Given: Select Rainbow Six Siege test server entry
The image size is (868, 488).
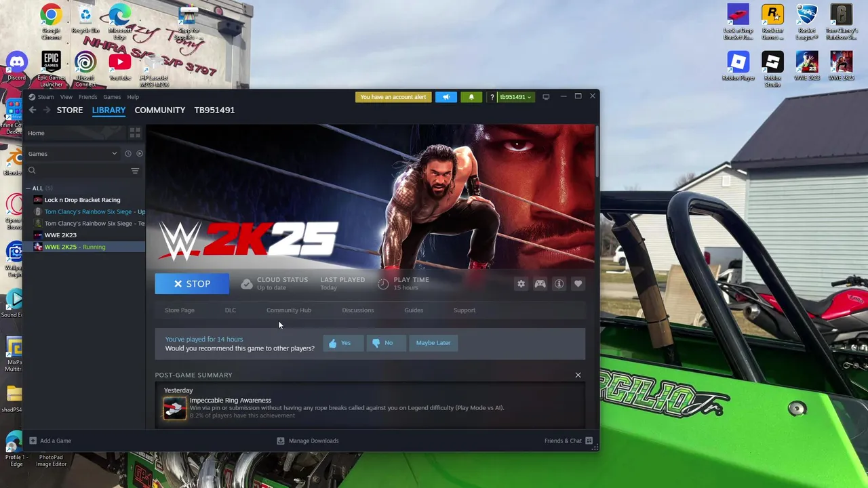Looking at the screenshot, I should coord(85,224).
